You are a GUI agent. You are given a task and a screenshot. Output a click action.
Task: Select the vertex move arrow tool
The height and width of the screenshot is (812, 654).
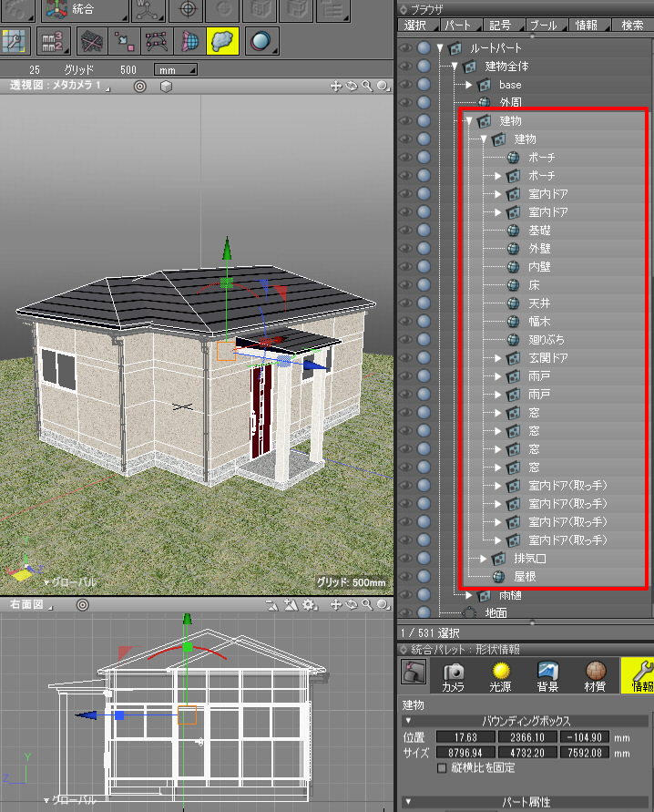pos(124,41)
